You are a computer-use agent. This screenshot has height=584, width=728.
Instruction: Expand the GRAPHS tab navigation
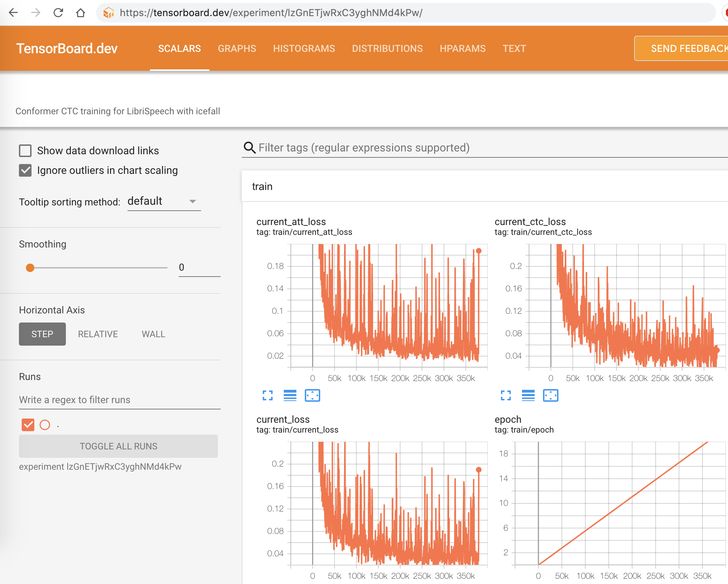[x=236, y=48]
